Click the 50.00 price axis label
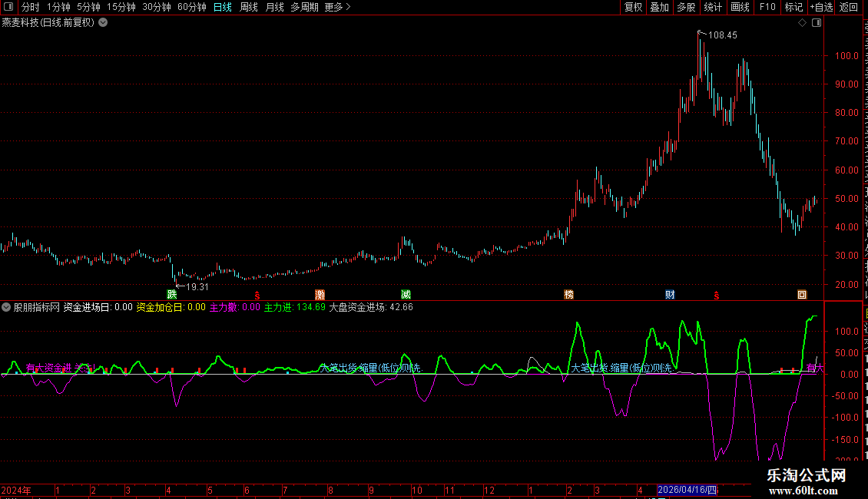Viewport: 868px width, 499px height. [x=846, y=199]
